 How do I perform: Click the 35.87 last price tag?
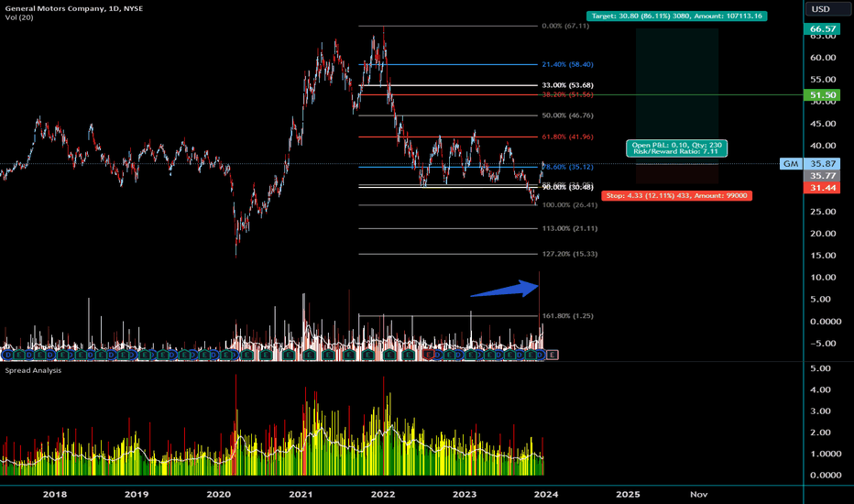tap(823, 163)
